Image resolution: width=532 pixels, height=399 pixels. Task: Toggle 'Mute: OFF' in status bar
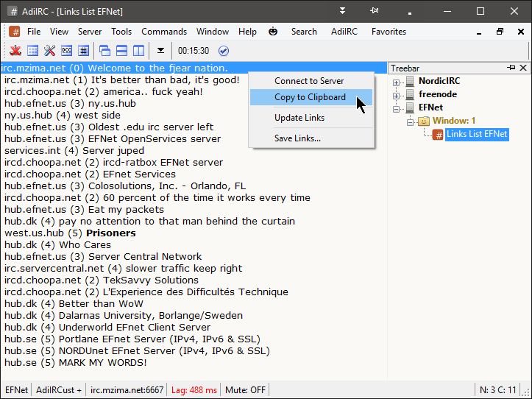[245, 390]
